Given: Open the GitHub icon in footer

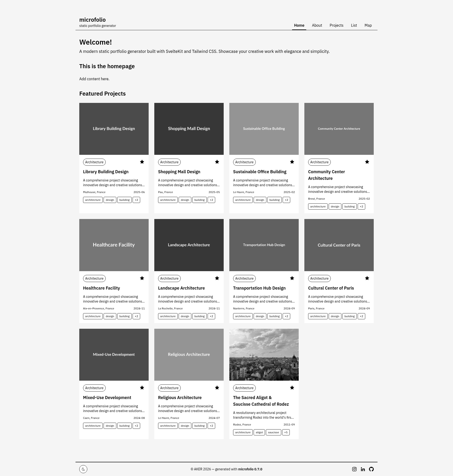Looking at the screenshot, I should 371,469.
